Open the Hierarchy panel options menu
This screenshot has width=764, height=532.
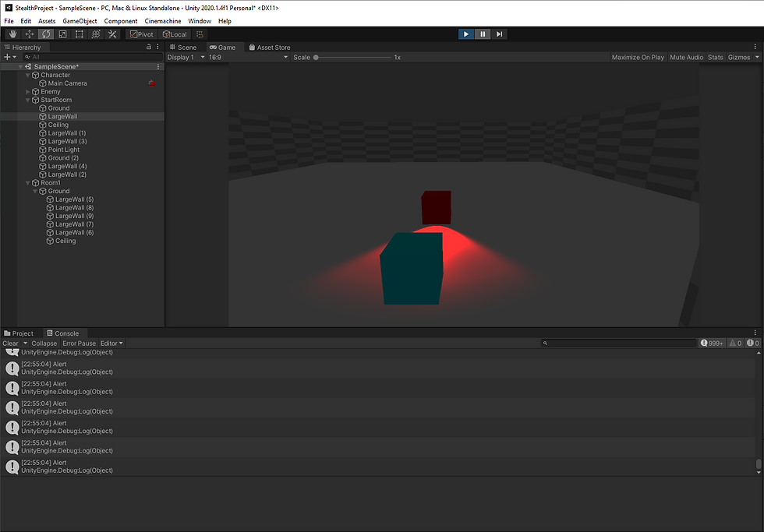157,47
